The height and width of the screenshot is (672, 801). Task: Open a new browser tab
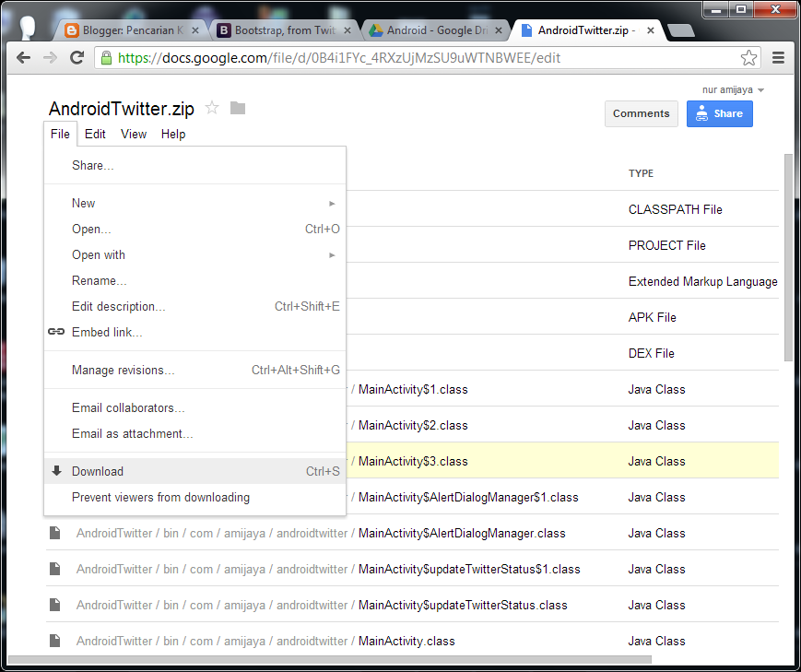click(681, 30)
